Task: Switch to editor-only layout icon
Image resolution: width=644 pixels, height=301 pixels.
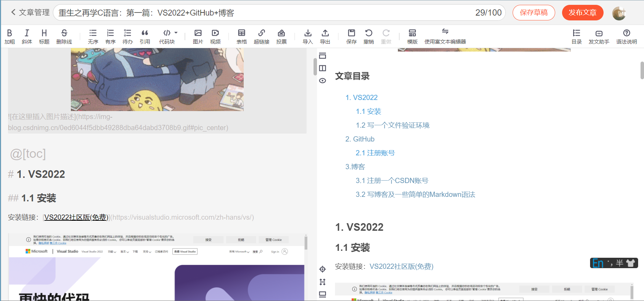Action: tap(323, 56)
